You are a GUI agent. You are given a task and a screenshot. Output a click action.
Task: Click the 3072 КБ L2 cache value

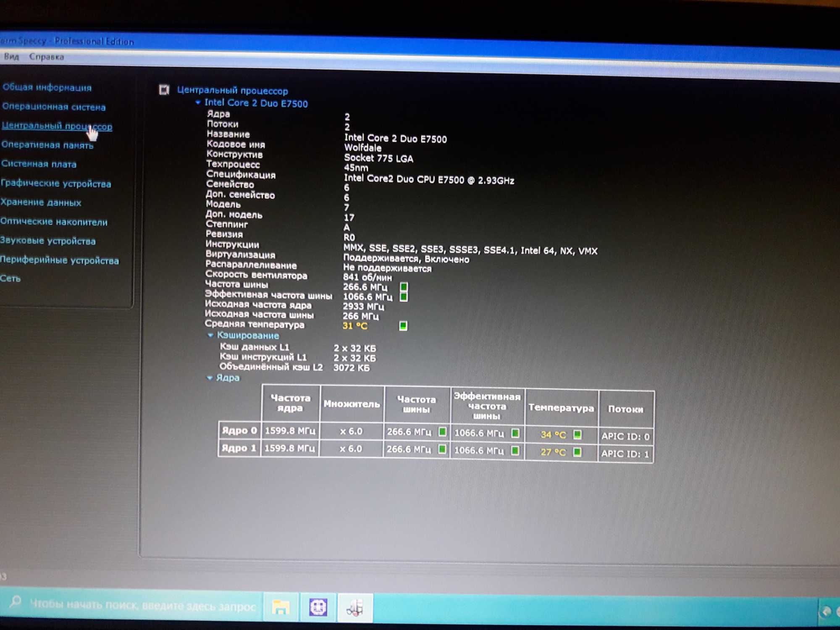click(x=352, y=368)
